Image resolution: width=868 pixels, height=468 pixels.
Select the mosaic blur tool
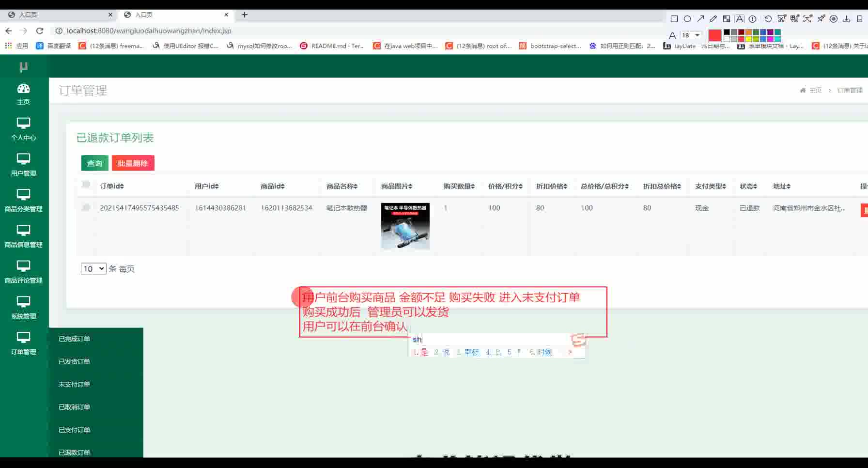click(x=727, y=19)
